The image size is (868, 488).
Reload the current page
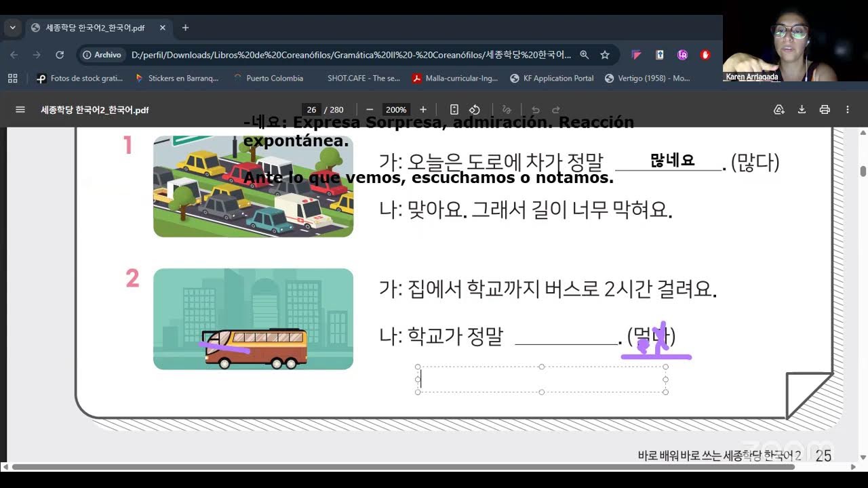click(60, 55)
